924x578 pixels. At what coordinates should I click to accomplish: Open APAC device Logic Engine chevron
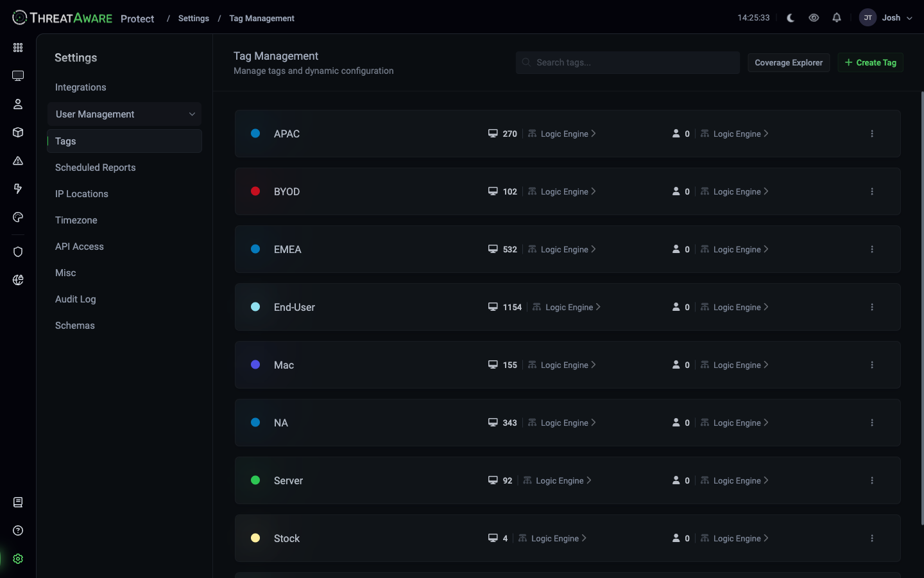click(594, 134)
